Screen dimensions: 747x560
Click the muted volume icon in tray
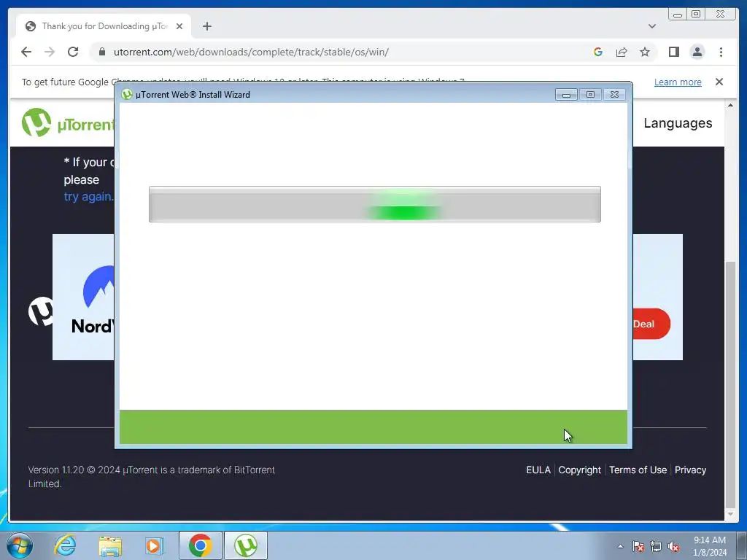[x=673, y=546]
